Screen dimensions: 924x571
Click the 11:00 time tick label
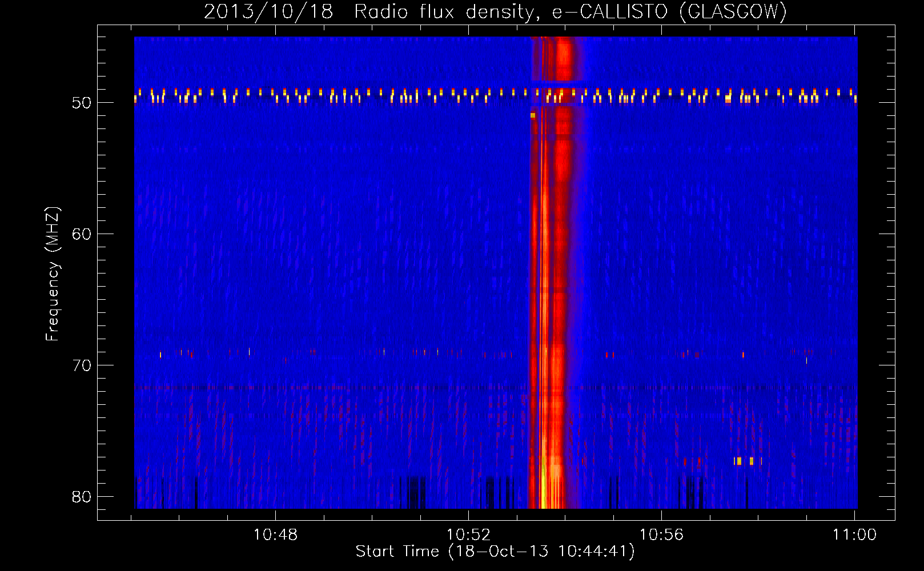point(854,535)
